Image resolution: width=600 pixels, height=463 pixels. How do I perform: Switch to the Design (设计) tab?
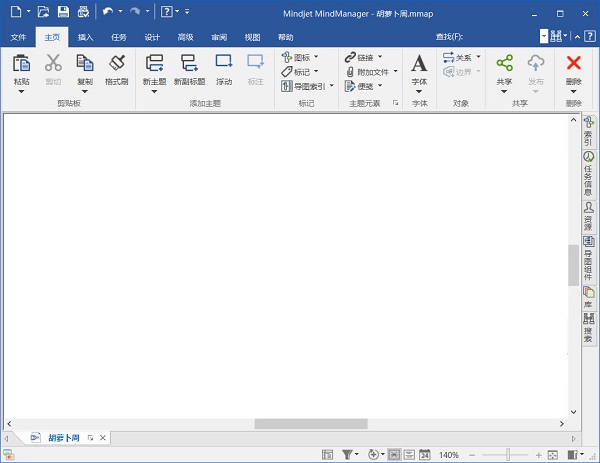point(152,37)
